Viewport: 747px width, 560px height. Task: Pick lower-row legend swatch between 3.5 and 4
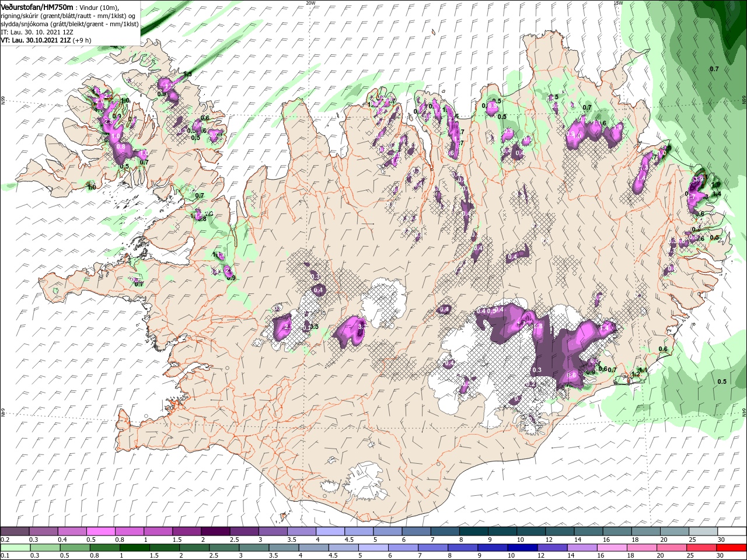pyautogui.click(x=284, y=548)
